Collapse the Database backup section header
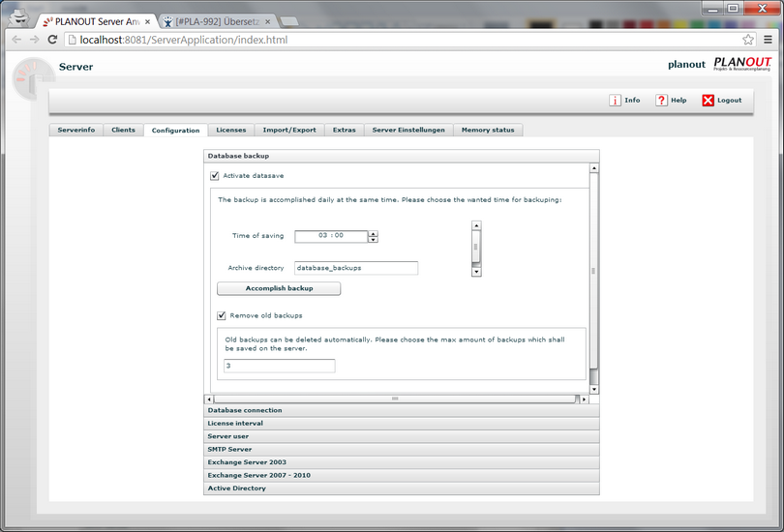This screenshot has width=784, height=532. pos(402,156)
